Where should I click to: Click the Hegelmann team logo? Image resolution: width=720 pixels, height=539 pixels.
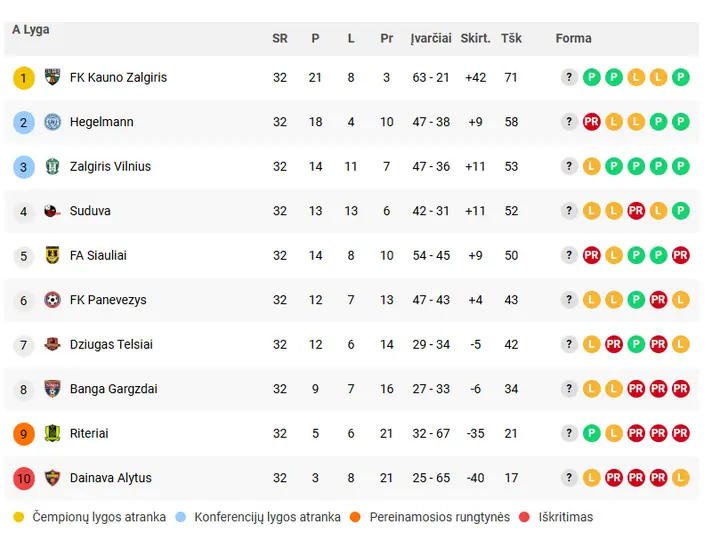(x=52, y=122)
